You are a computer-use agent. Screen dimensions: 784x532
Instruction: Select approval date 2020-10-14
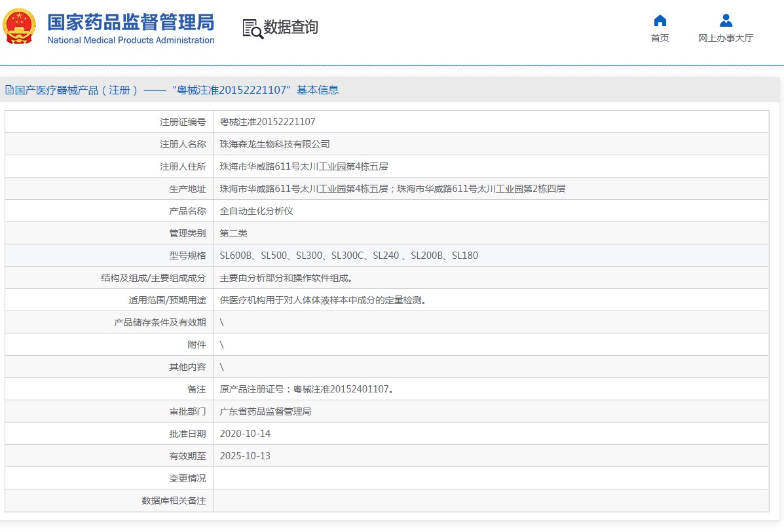(x=245, y=434)
